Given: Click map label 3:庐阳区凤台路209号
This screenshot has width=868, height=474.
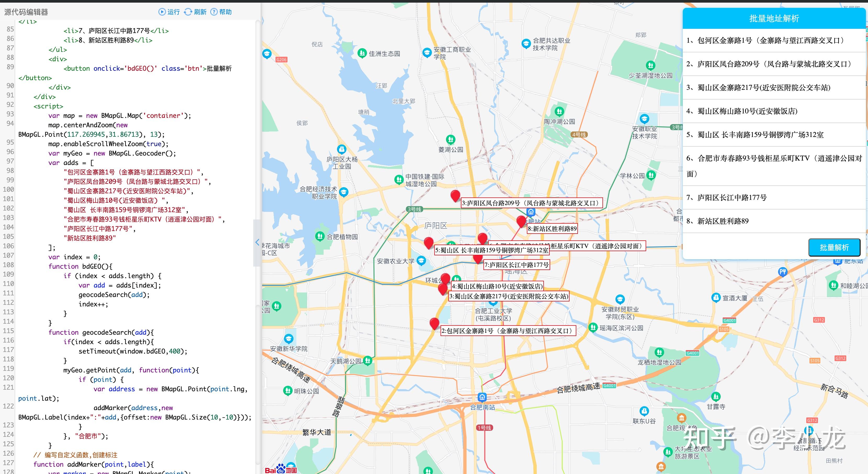Looking at the screenshot, I should pos(532,203).
